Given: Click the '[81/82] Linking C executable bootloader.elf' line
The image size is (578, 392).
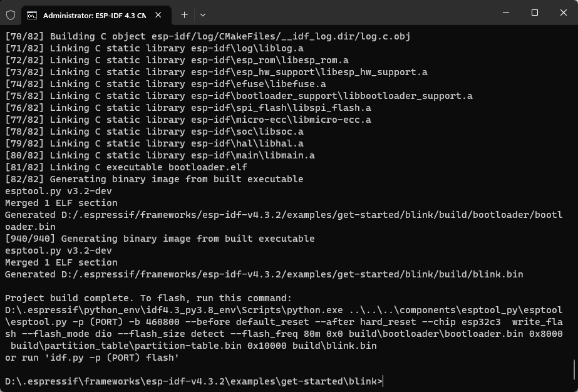Looking at the screenshot, I should [126, 167].
